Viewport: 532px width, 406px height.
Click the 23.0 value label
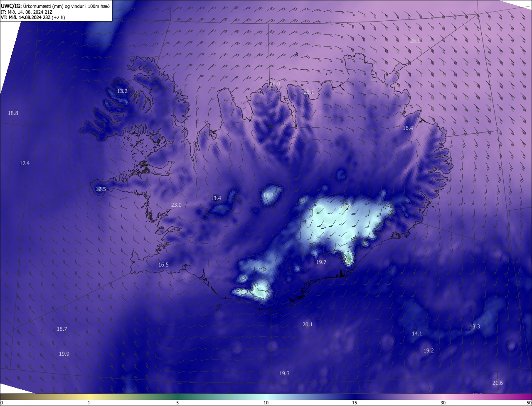176,205
